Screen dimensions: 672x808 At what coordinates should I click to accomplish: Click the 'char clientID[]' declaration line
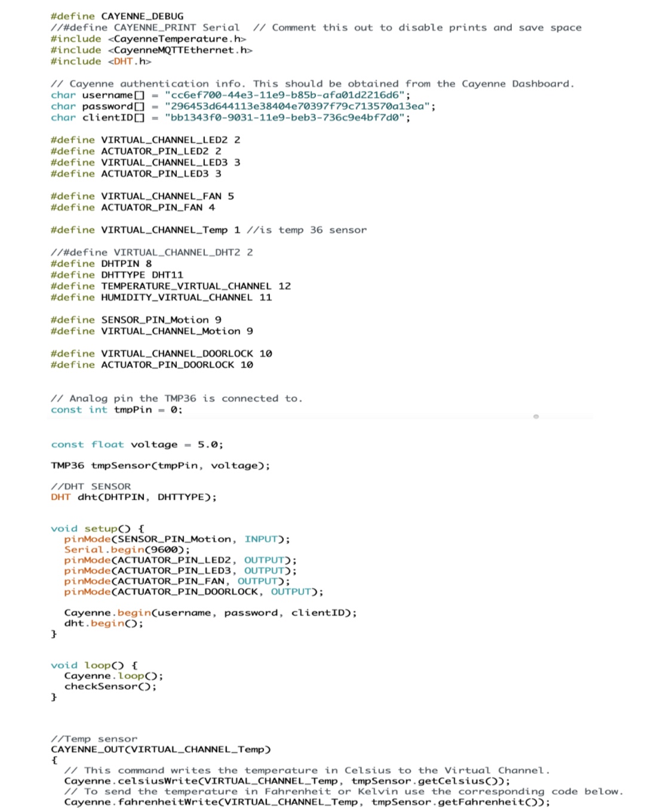click(231, 118)
